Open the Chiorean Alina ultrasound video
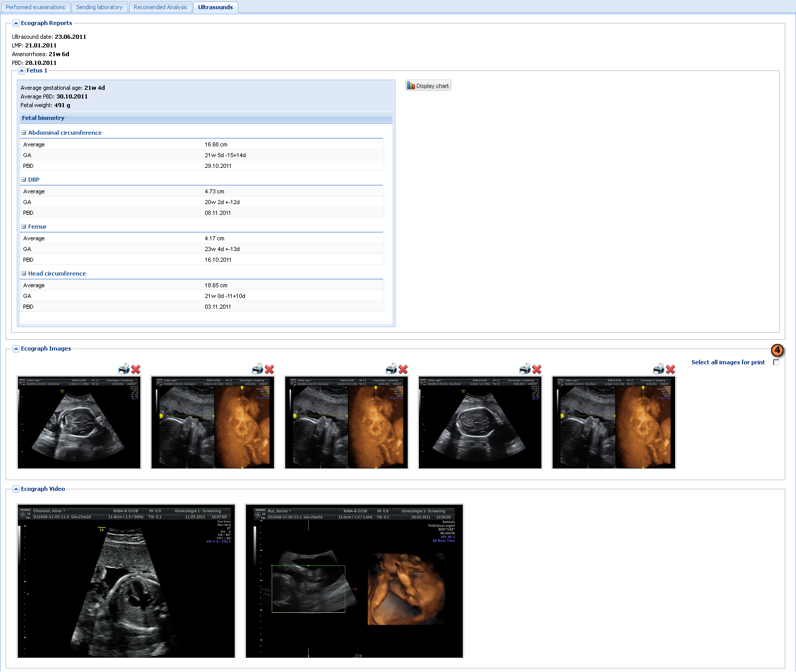The image size is (796, 672). [127, 581]
